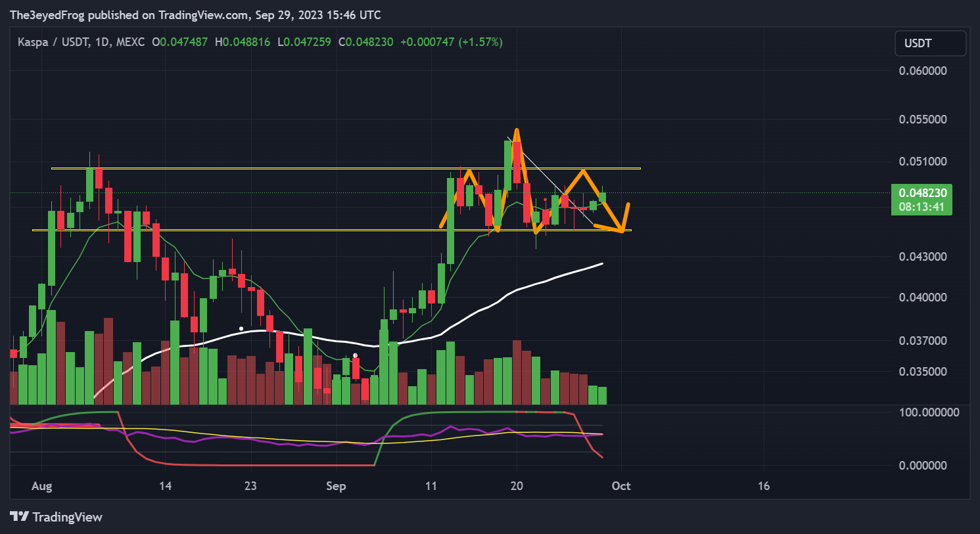
Task: Click the 14 date on the time axis
Action: [165, 486]
